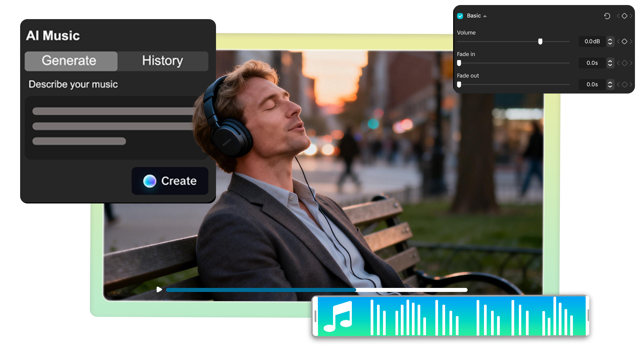Play the video of the man on the bench

159,290
